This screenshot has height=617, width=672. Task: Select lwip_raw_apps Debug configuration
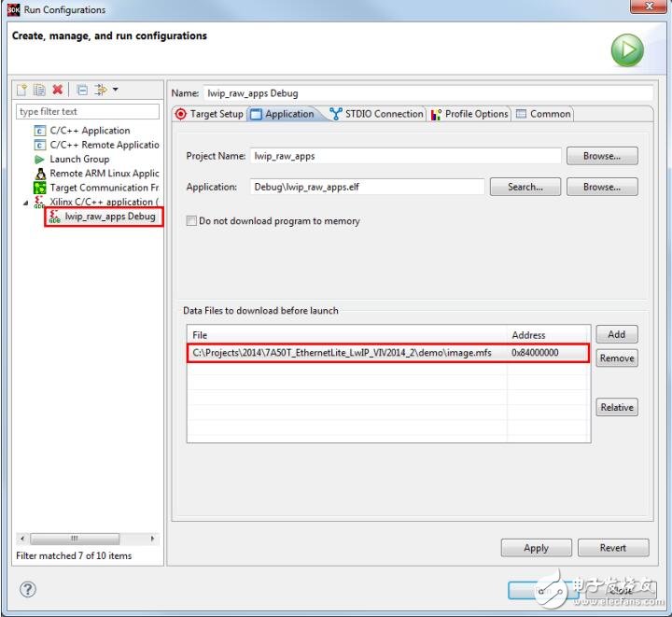109,217
